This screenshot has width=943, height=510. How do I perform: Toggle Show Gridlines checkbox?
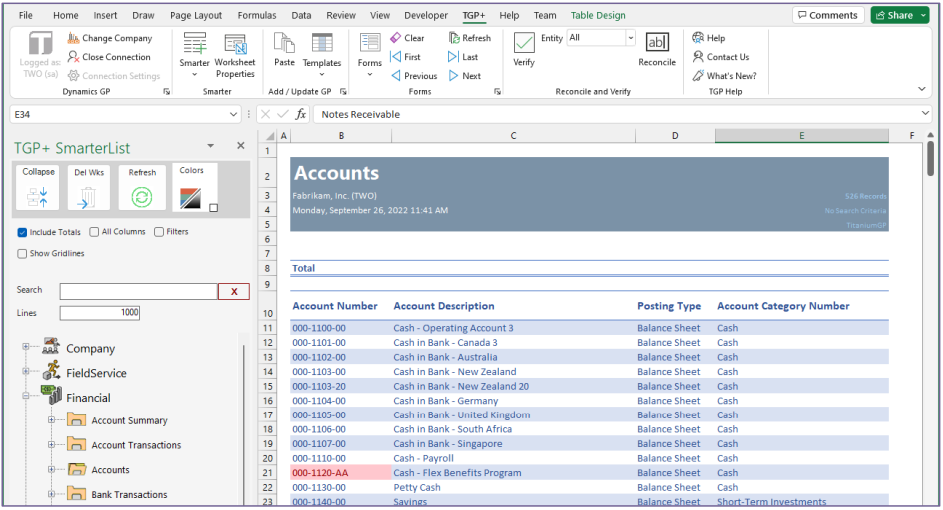point(22,254)
